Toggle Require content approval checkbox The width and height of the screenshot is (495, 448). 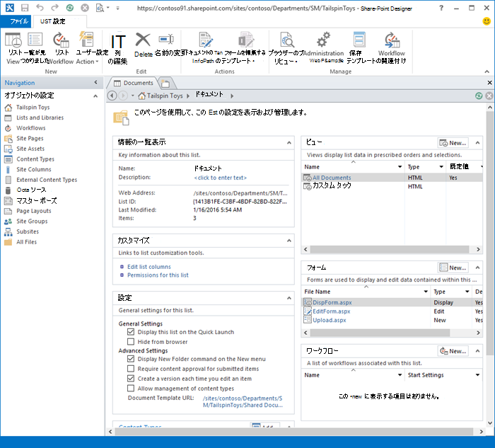click(x=131, y=369)
